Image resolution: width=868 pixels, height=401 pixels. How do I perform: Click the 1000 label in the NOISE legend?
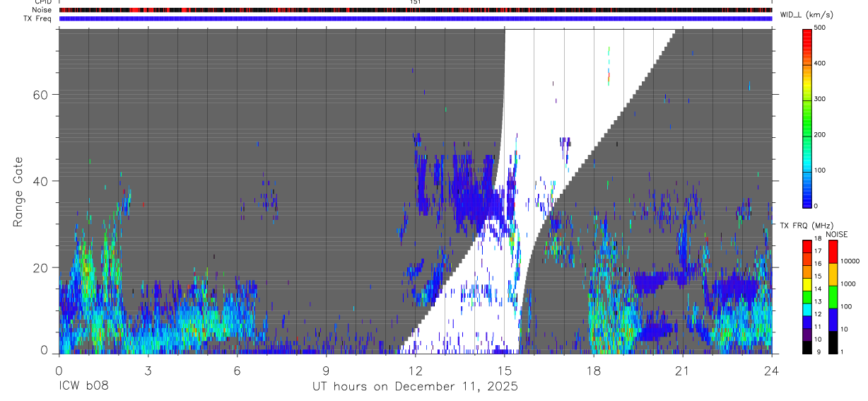(848, 284)
